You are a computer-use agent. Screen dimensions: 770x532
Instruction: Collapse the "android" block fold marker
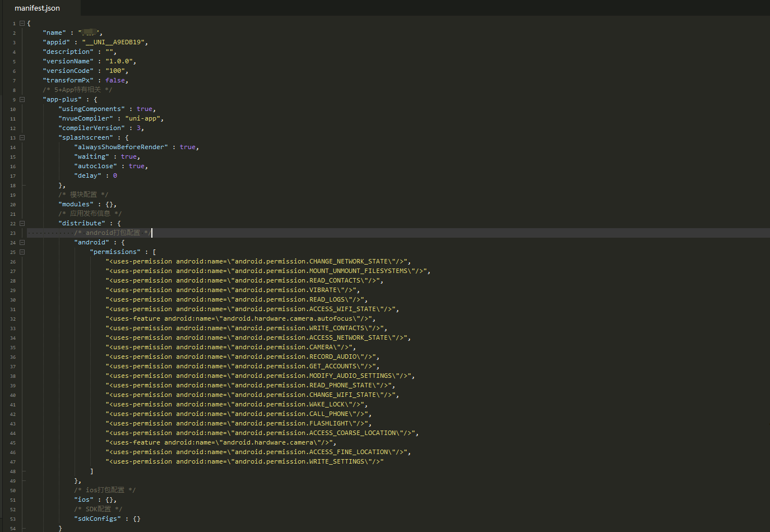point(22,242)
